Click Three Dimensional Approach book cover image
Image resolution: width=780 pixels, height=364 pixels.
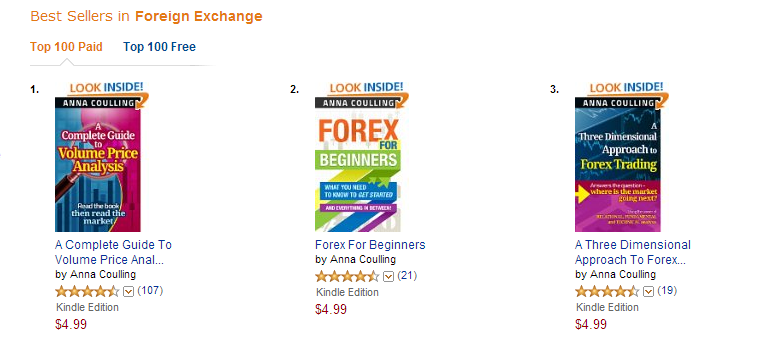coord(618,165)
